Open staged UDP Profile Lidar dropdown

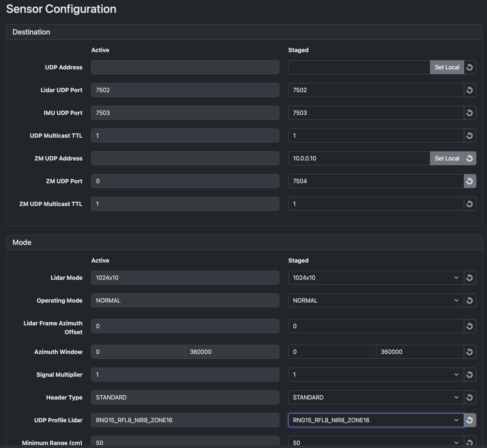(x=376, y=420)
